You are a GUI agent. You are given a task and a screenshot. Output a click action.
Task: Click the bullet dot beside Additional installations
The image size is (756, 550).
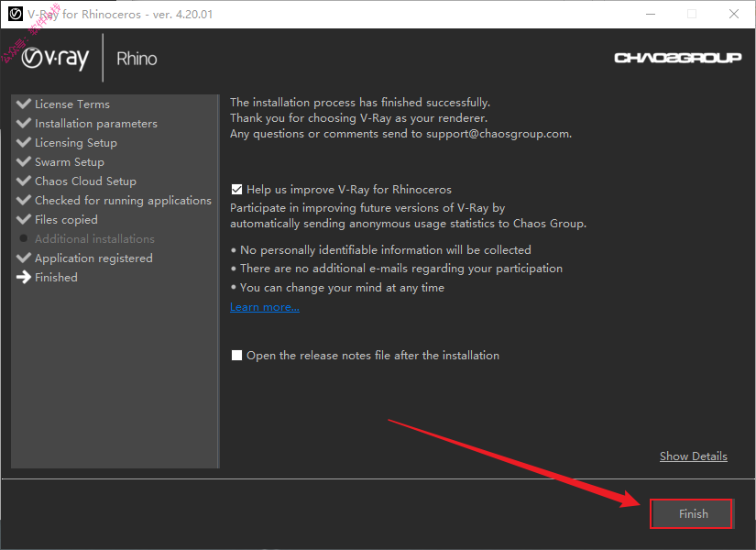(23, 238)
